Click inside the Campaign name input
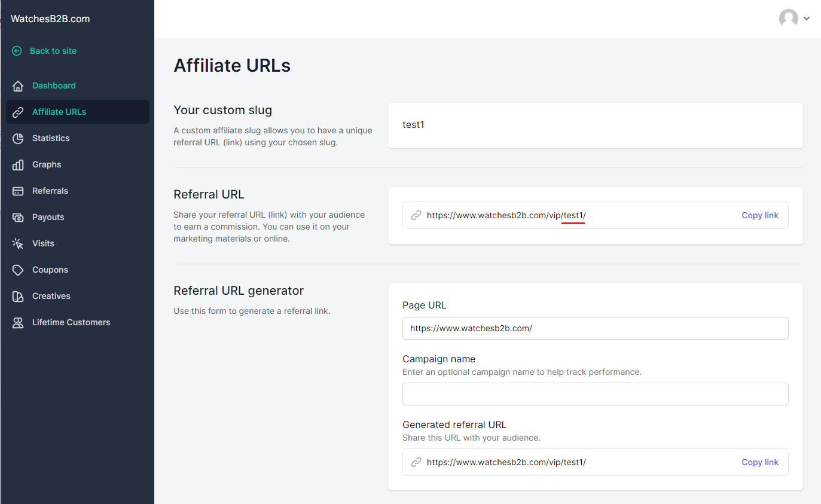Image resolution: width=821 pixels, height=504 pixels. (595, 394)
